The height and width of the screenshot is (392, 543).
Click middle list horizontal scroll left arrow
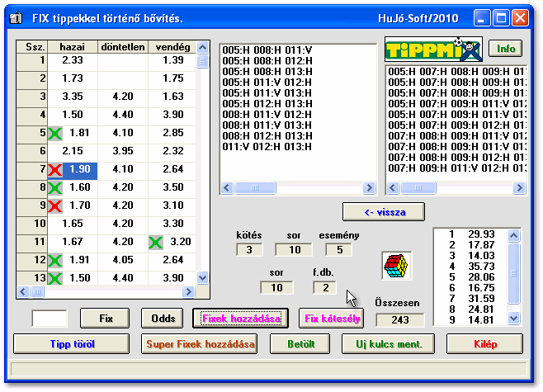click(227, 187)
